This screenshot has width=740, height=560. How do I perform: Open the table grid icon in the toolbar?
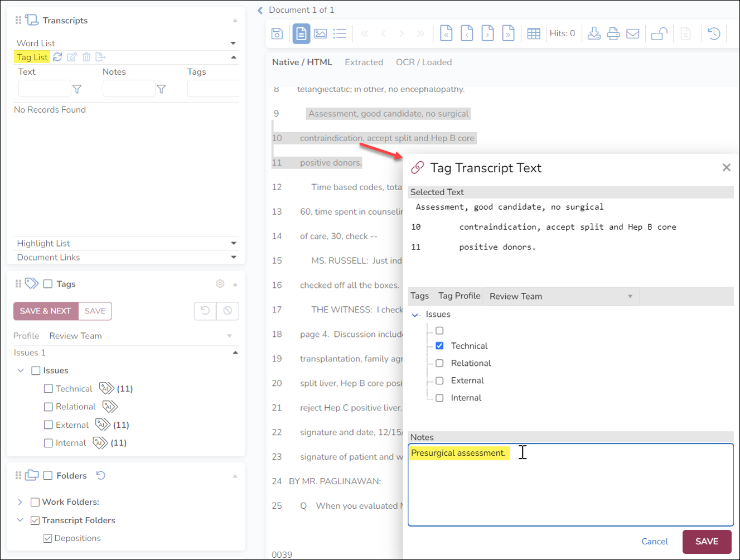534,33
